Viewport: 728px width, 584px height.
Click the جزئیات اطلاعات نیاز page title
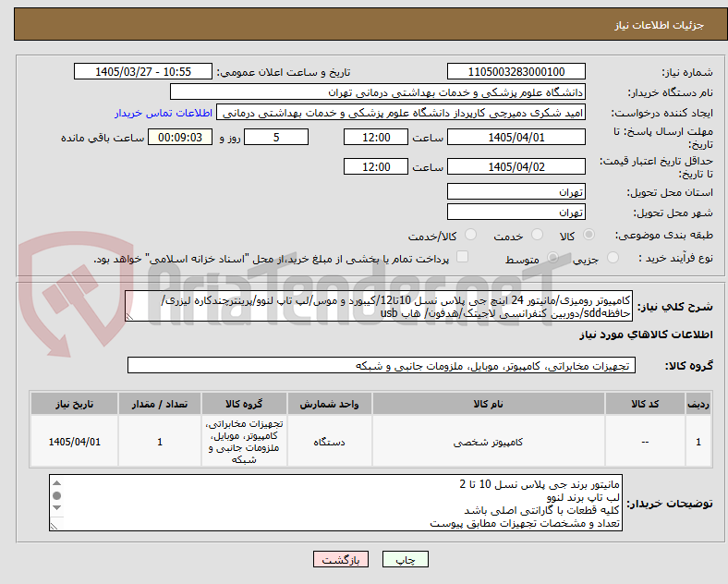pyautogui.click(x=660, y=25)
